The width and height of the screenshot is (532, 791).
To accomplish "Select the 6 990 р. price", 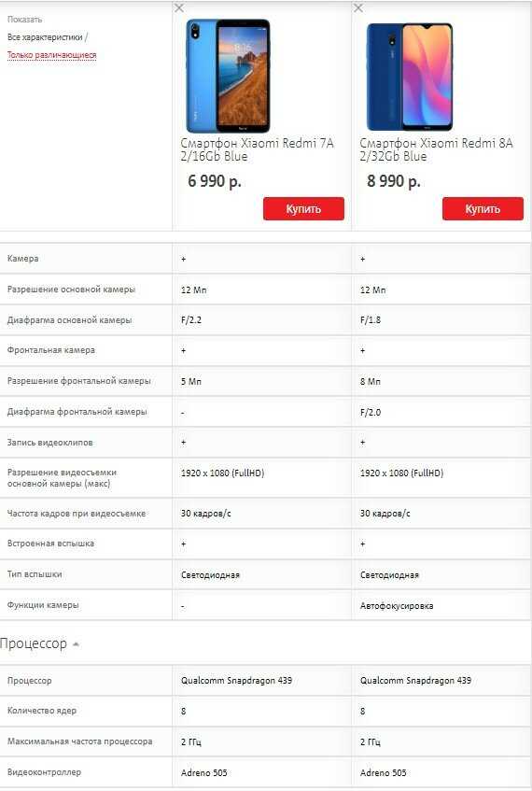I will (x=215, y=180).
